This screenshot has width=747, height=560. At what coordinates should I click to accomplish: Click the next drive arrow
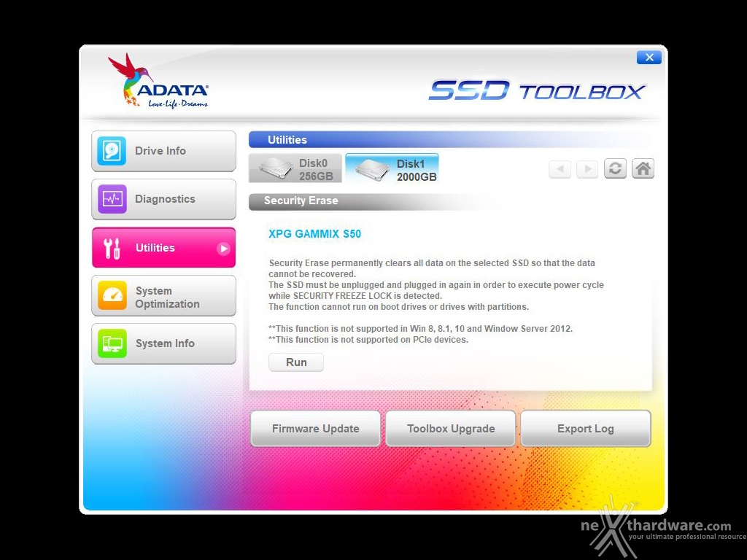587,168
